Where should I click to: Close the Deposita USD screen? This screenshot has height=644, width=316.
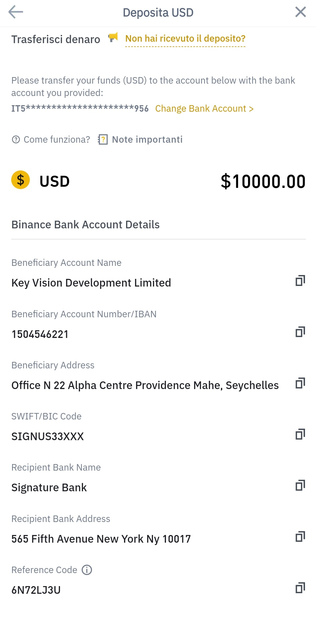[300, 12]
